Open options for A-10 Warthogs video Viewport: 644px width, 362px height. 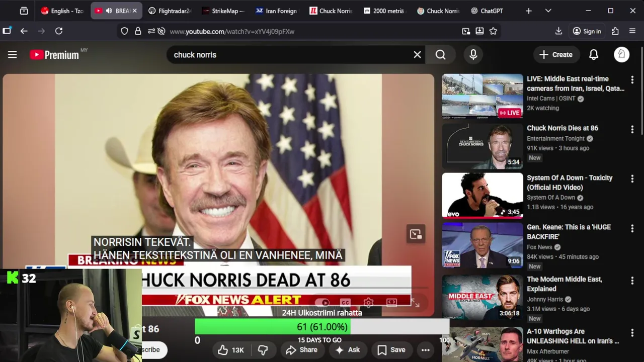tap(632, 333)
